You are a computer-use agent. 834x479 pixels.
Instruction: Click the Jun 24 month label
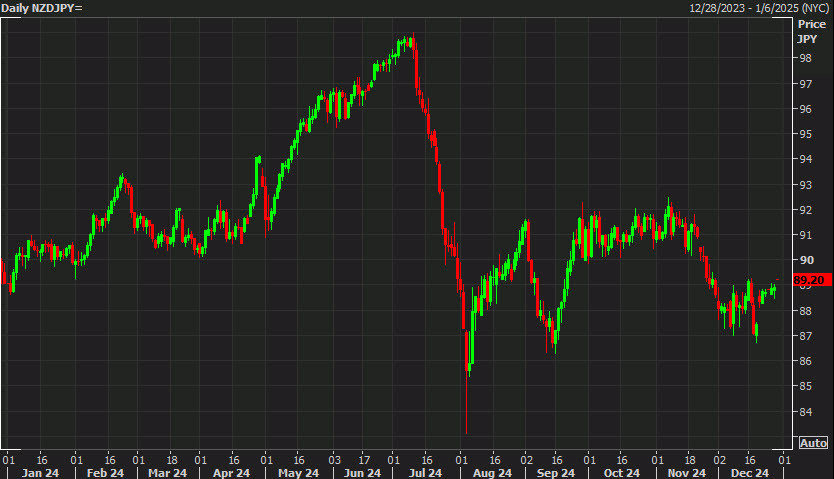point(362,472)
